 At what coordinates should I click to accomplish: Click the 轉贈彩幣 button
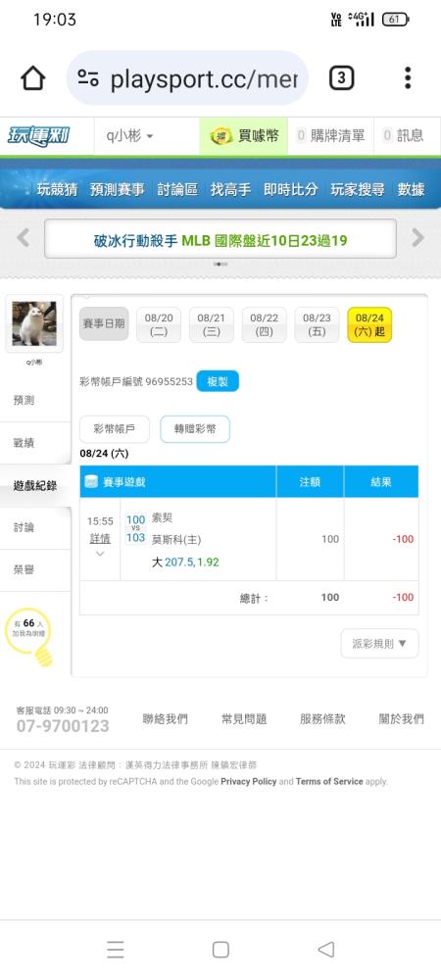195,429
